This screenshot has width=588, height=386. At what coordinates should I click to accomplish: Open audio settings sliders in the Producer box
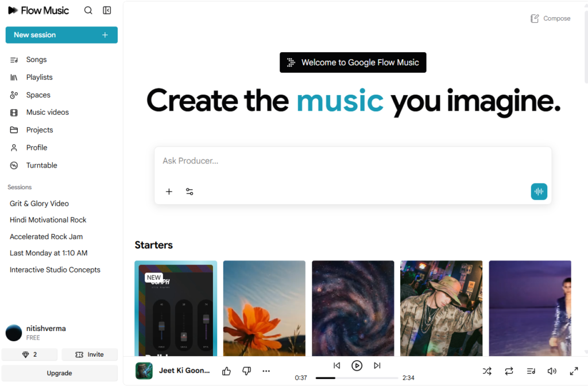[x=189, y=192]
